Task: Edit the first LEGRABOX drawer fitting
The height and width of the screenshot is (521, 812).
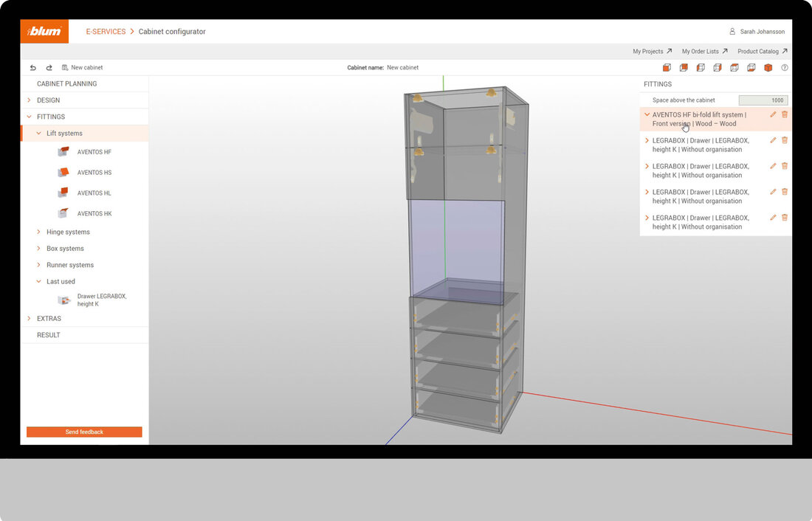Action: point(773,139)
